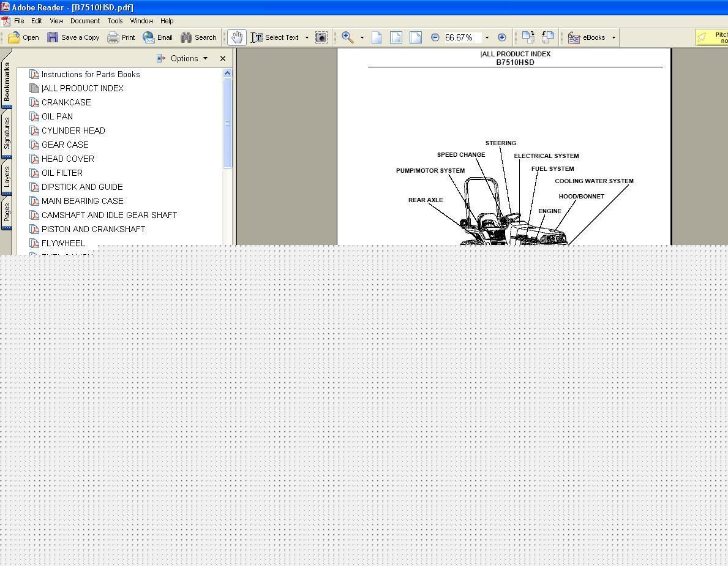Click the COOLING WATER SYSTEM diagram label

pos(594,181)
